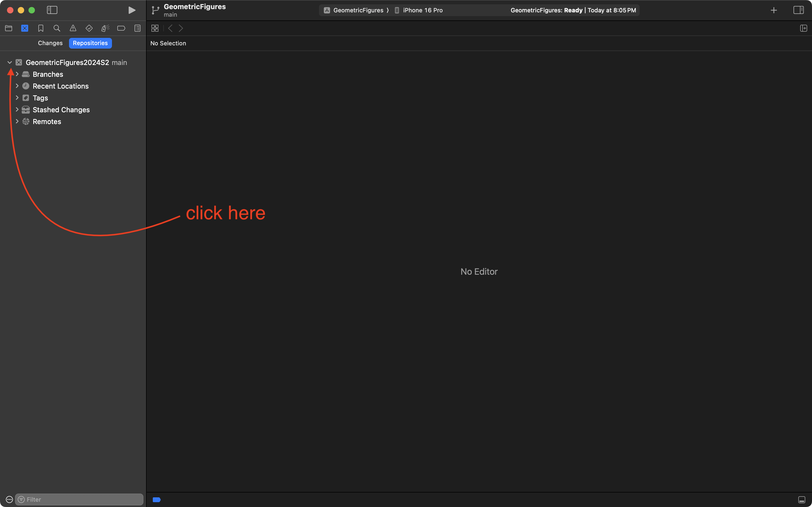The image size is (812, 507).
Task: Switch to the Changes tab
Action: point(50,43)
